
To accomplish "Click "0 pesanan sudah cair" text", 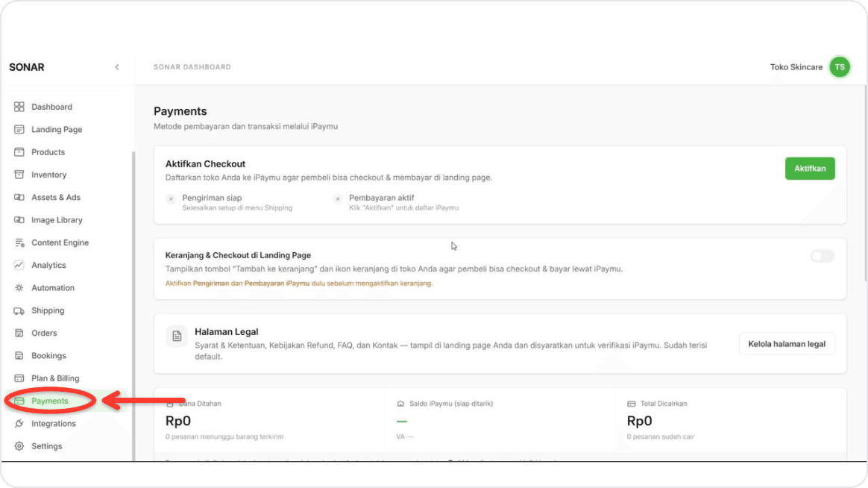I will (x=661, y=437).
